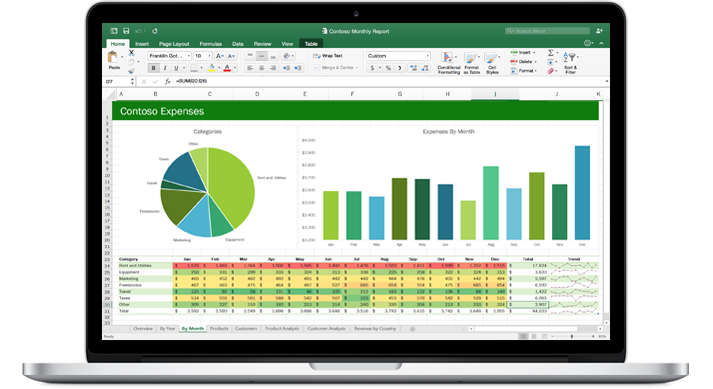
Task: Click the Clear eraser icon
Action: tap(551, 71)
